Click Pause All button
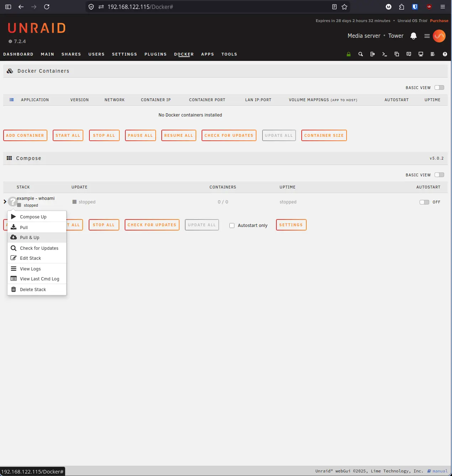This screenshot has height=476, width=452. coord(140,135)
